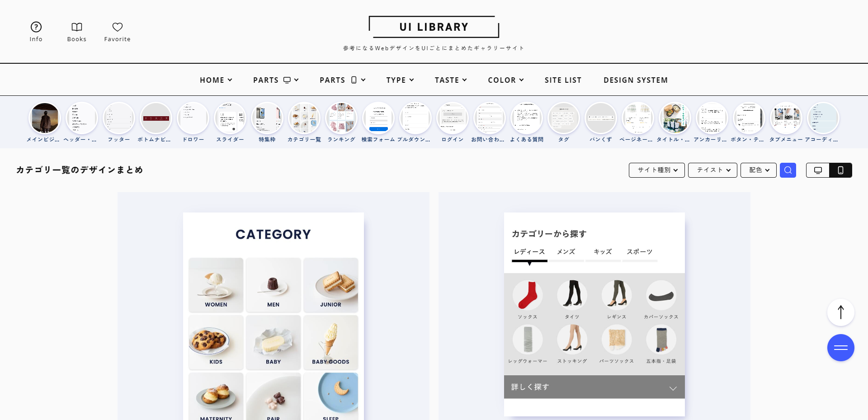Click the WOMEN category tile
This screenshot has width=868, height=420.
216,285
